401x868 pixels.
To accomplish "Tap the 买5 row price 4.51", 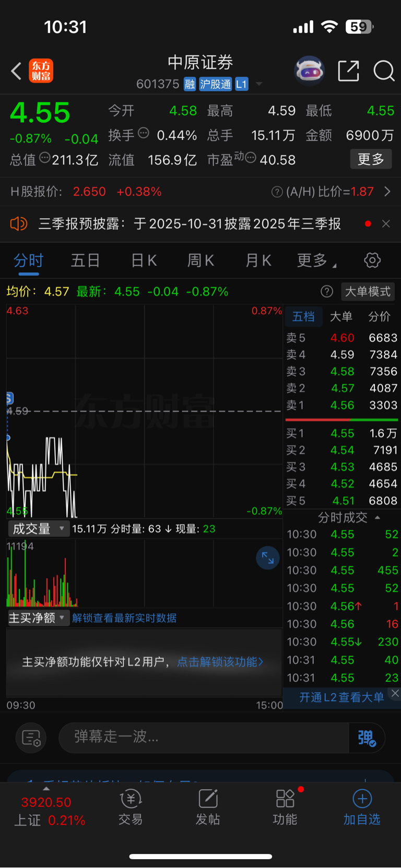I will click(x=343, y=501).
